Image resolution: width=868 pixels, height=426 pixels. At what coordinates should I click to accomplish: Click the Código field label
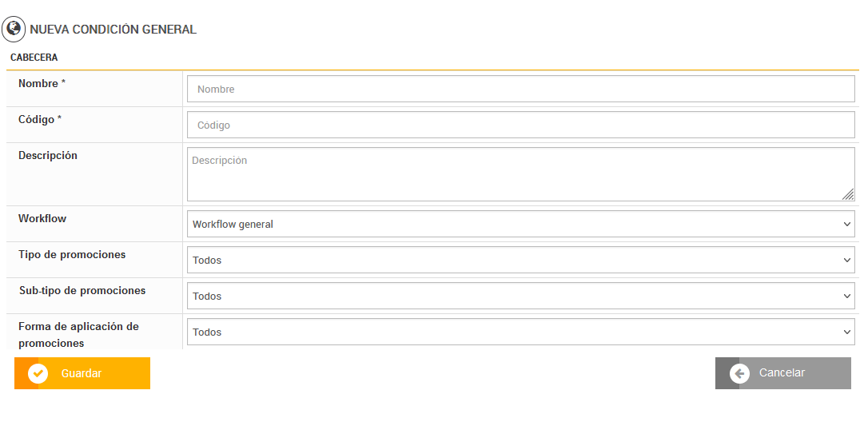point(40,120)
